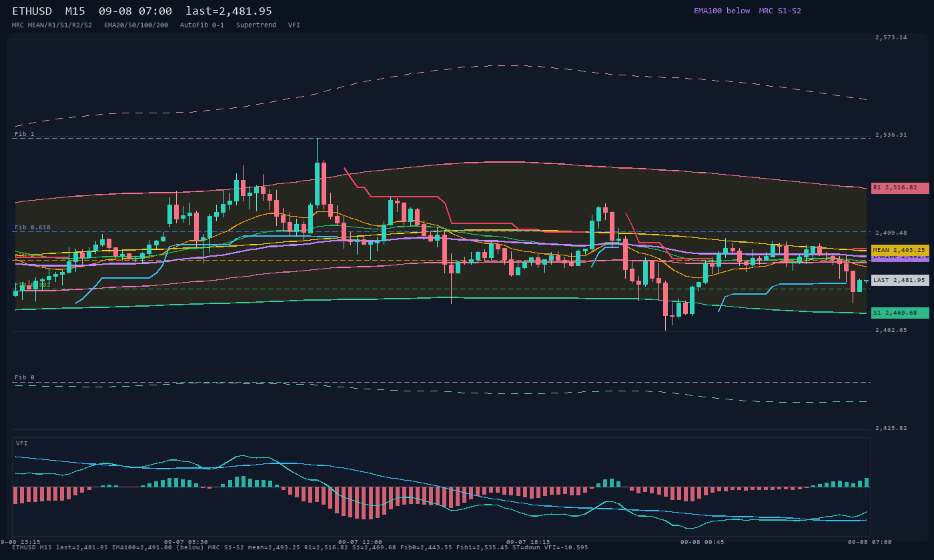Click the bottom summary line starting 'ETHUSD M15 last='
The image size is (934, 560).
coord(300,547)
